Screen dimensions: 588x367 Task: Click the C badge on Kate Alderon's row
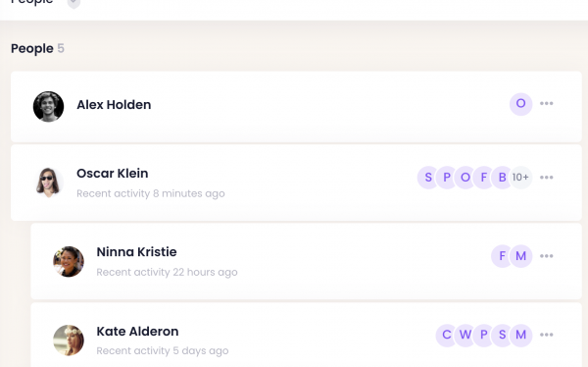click(447, 335)
